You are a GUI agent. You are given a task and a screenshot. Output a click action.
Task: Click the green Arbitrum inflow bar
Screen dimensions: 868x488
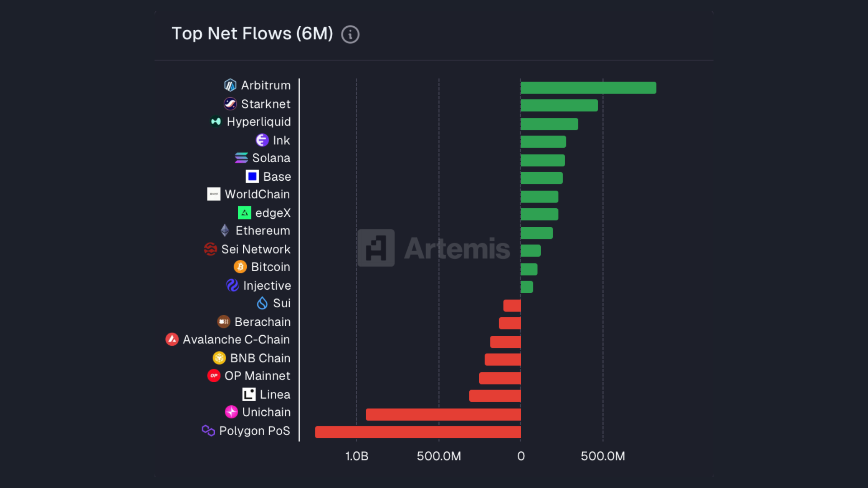click(589, 88)
